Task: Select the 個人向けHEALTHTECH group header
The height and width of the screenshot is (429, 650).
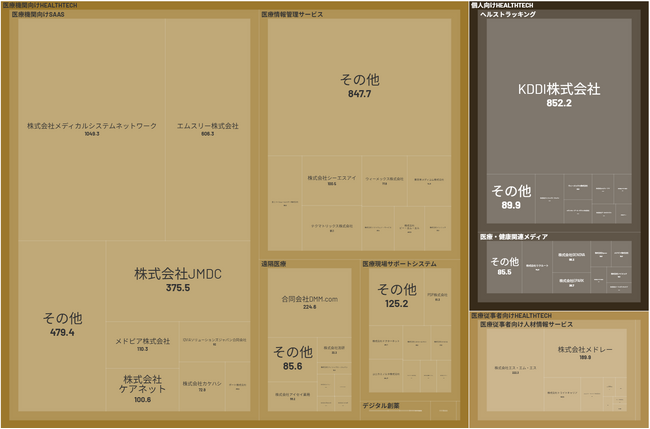Action: [x=502, y=5]
